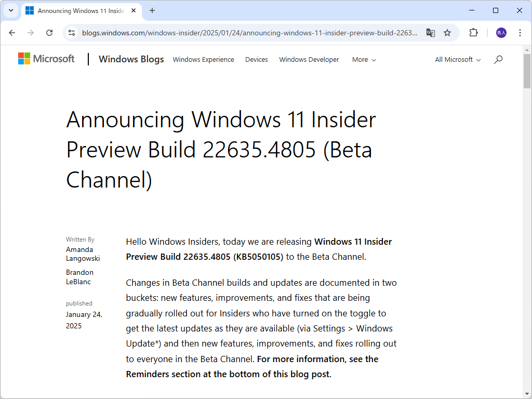Image resolution: width=532 pixels, height=399 pixels.
Task: Open author Amanda Langowski link
Action: (x=83, y=254)
